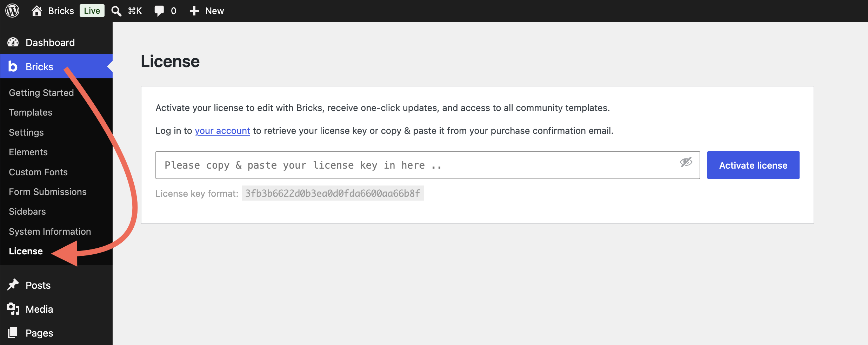Click the 'License' page heading
Image resolution: width=868 pixels, height=345 pixels.
[x=170, y=61]
